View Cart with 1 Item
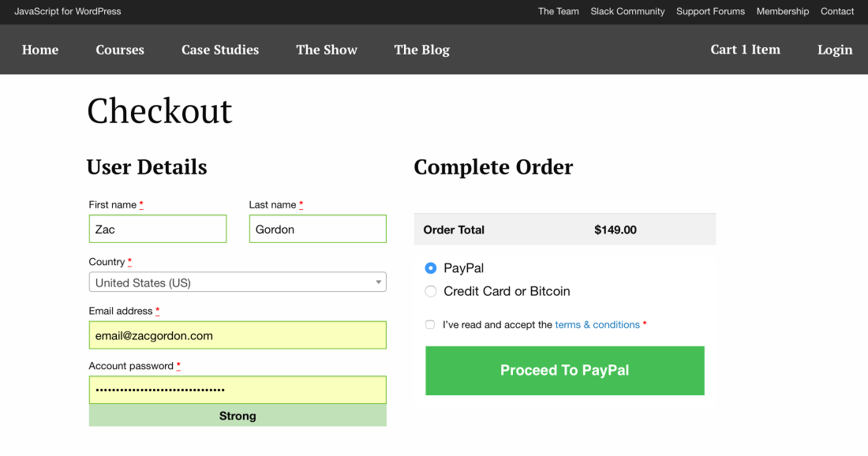868x456 pixels. click(745, 50)
